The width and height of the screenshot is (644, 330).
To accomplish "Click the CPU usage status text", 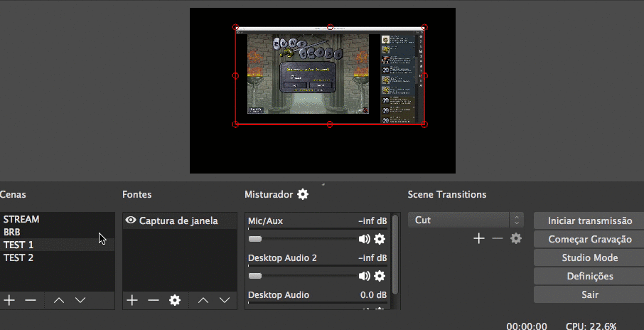I will pyautogui.click(x=591, y=326).
